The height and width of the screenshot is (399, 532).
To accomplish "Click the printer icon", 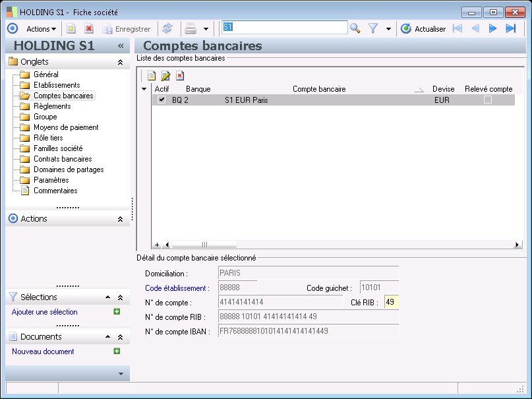I will pyautogui.click(x=191, y=29).
